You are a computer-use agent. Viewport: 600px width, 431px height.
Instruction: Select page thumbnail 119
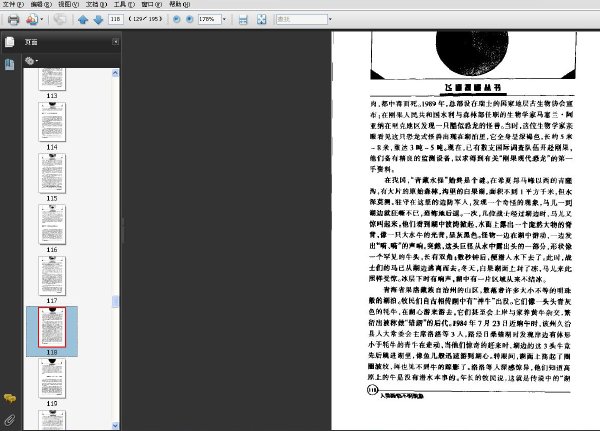52,379
